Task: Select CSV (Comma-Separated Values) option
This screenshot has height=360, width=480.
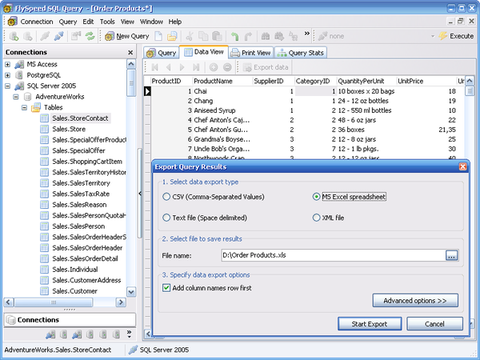Action: tap(213, 197)
